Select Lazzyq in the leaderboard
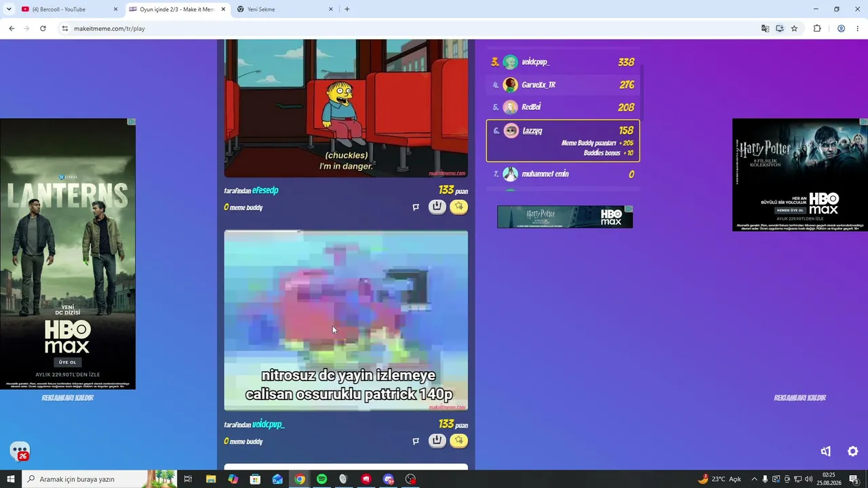This screenshot has height=488, width=868. click(x=563, y=141)
